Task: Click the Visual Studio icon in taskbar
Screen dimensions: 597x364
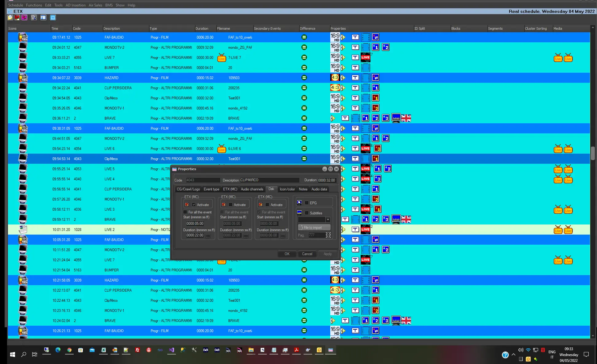Action: (x=171, y=350)
